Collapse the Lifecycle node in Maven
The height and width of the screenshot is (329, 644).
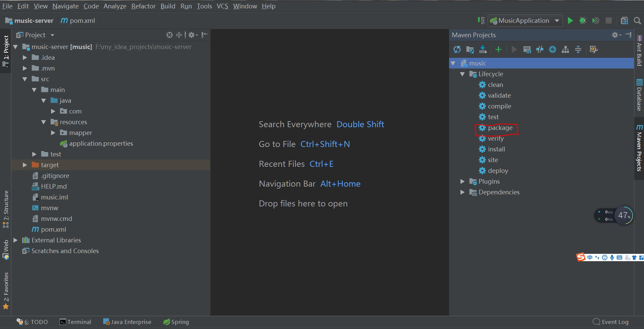click(x=462, y=74)
